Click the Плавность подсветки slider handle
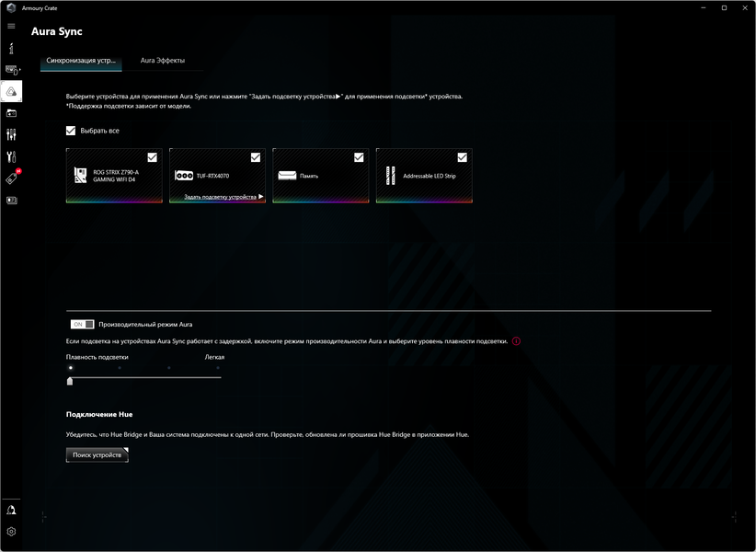Screen dimensions: 756x552 tap(70, 381)
